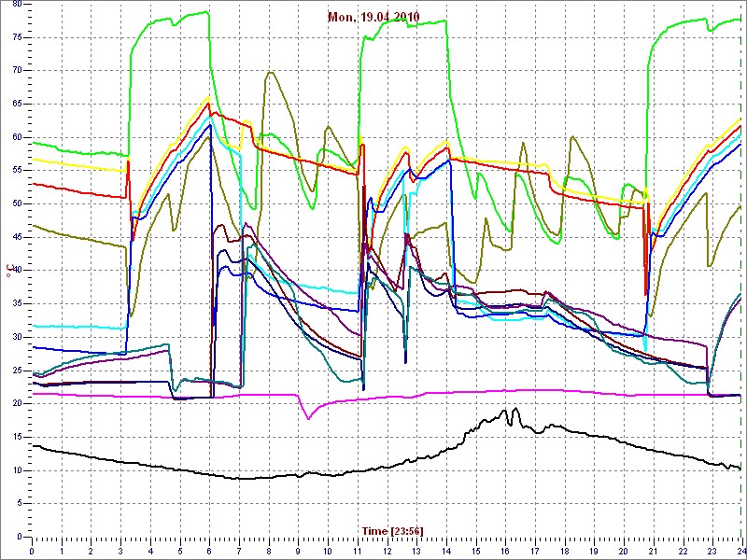The width and height of the screenshot is (747, 560).
Task: Pick hour 20 on the time axis
Action: click(x=624, y=551)
